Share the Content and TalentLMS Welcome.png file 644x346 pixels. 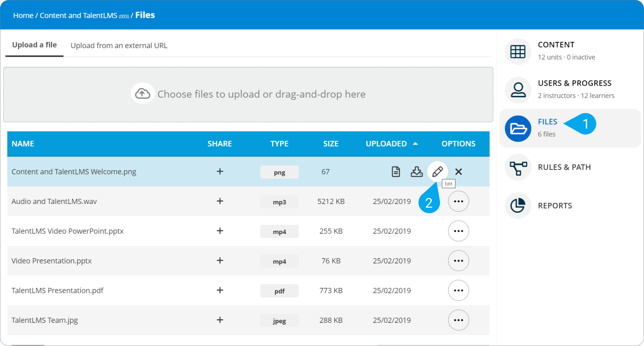coord(220,171)
